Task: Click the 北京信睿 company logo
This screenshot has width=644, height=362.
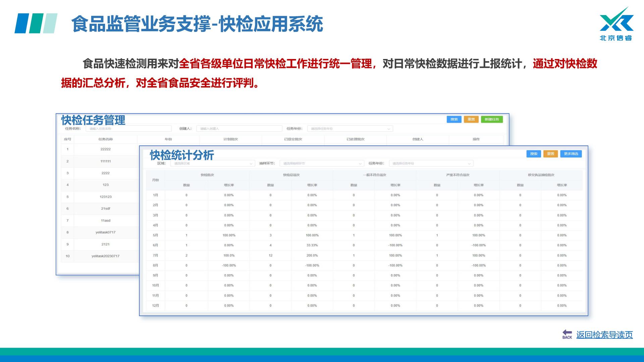Action: [616, 24]
